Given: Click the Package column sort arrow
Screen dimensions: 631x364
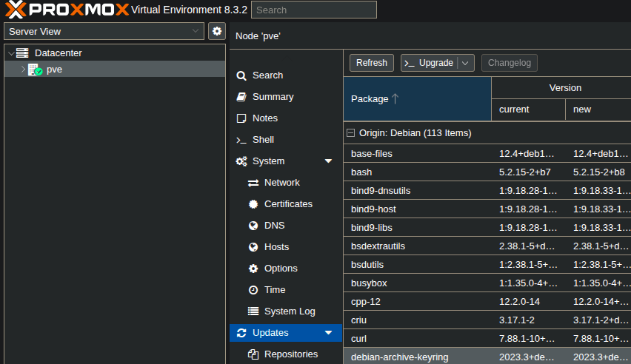Looking at the screenshot, I should pos(395,98).
